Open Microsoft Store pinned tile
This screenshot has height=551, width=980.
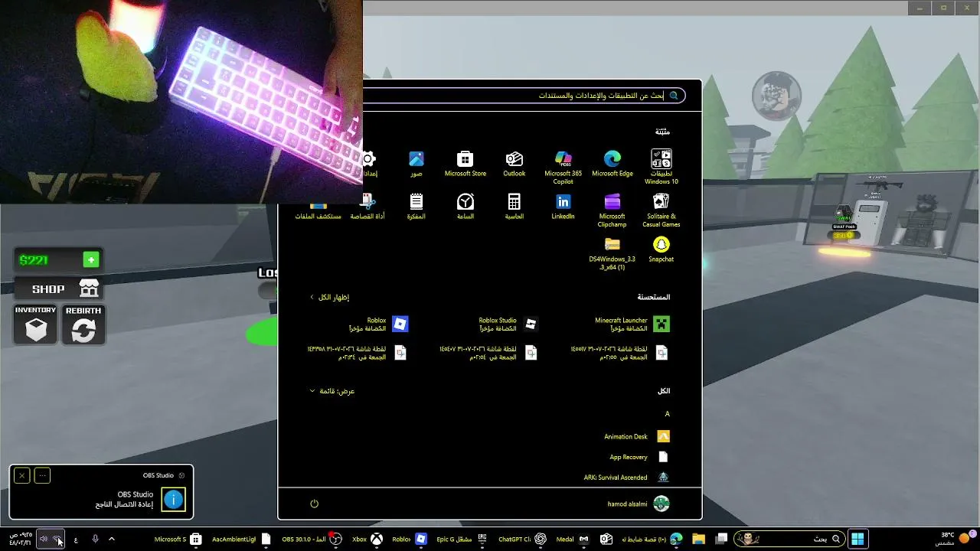coord(465,164)
